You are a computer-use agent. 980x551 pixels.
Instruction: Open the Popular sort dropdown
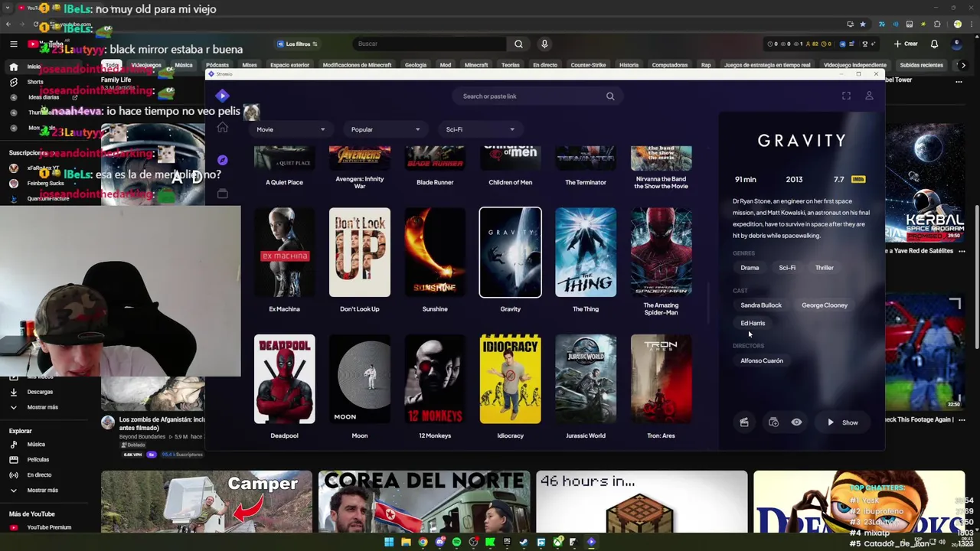tap(385, 129)
